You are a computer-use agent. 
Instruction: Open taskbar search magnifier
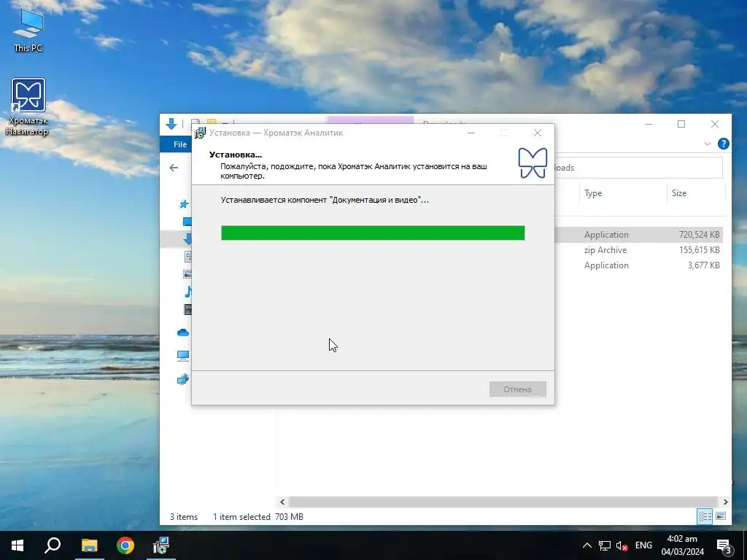[53, 545]
